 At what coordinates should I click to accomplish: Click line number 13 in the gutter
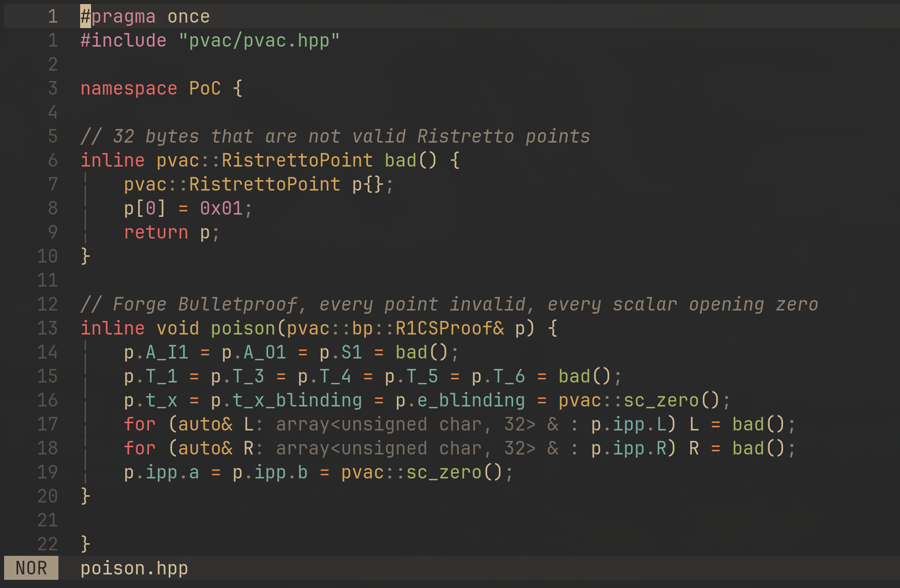click(x=48, y=328)
